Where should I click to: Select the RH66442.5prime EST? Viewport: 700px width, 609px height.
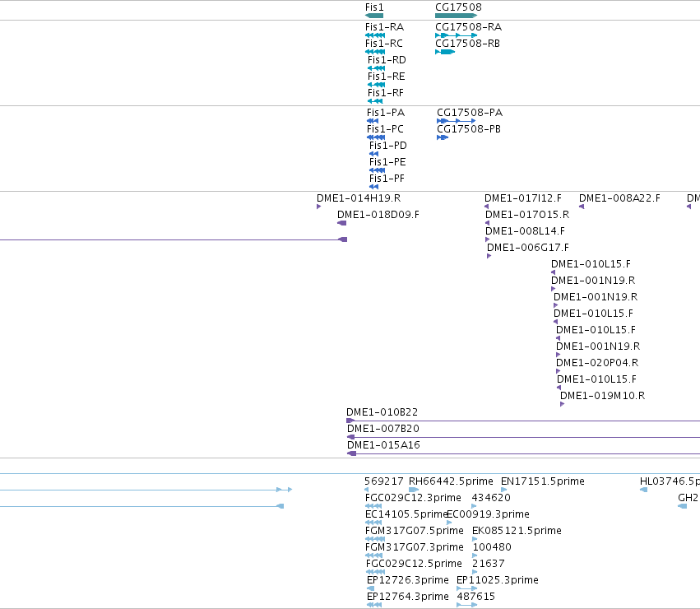pyautogui.click(x=451, y=481)
